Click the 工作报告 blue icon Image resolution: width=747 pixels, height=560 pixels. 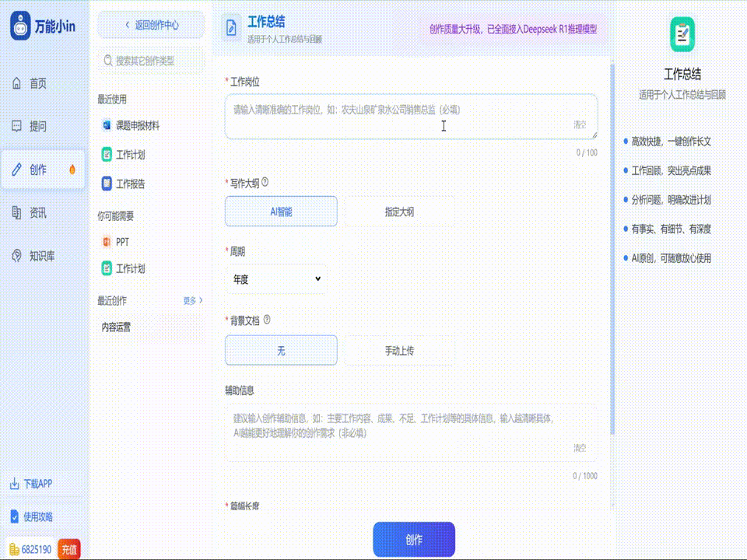coord(107,184)
